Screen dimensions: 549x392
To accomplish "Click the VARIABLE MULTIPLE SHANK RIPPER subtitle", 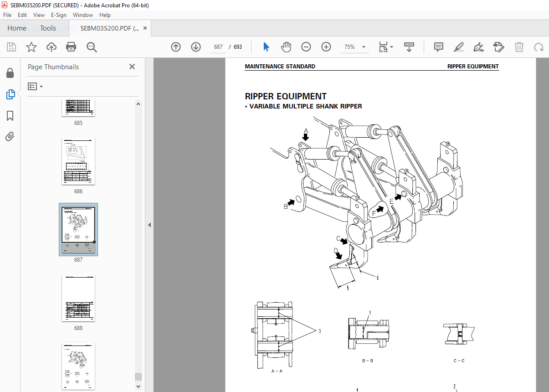I will point(306,106).
